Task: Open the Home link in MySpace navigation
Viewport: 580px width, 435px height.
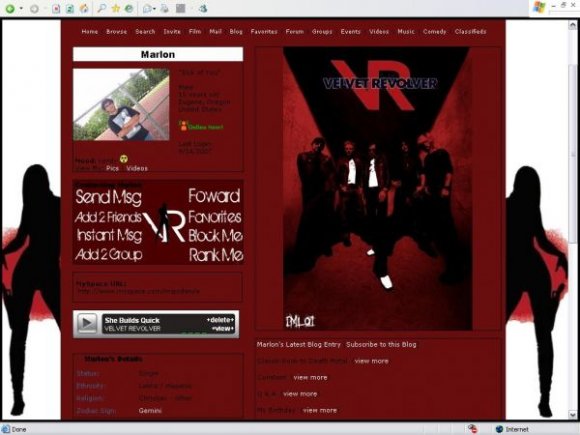Action: 90,31
